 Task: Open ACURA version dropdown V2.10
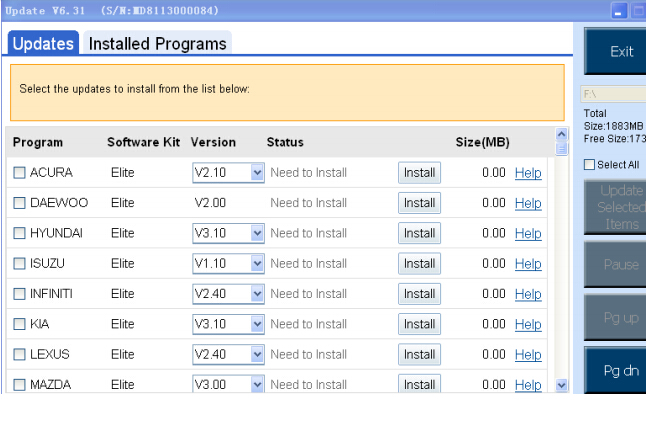pyautogui.click(x=228, y=172)
